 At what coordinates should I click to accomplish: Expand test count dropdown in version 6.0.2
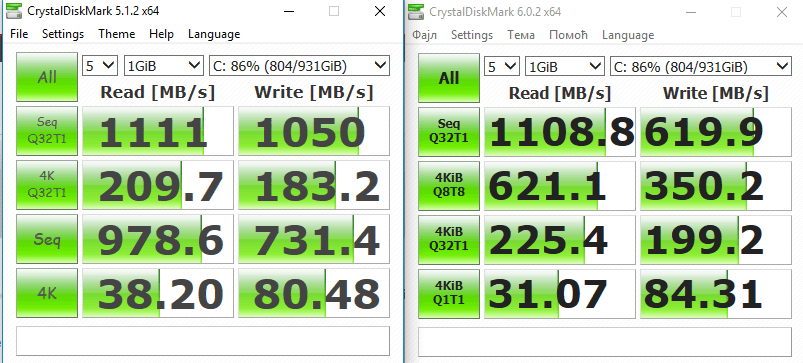click(x=502, y=67)
